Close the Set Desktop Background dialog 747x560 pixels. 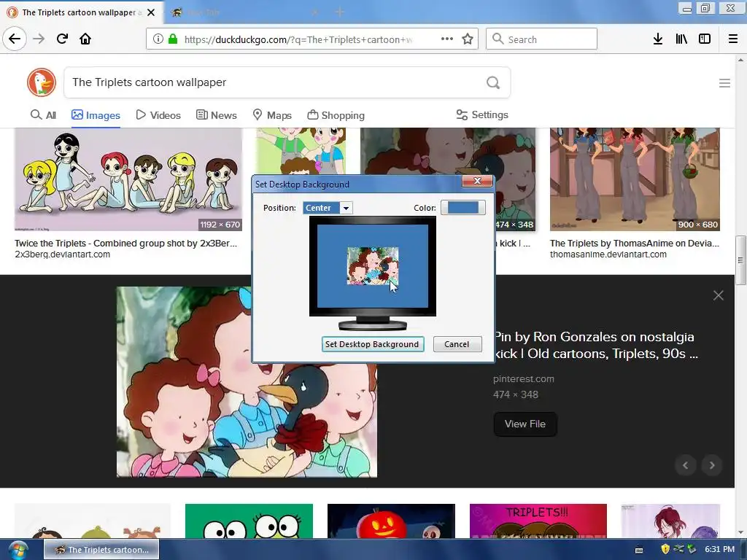(x=477, y=181)
